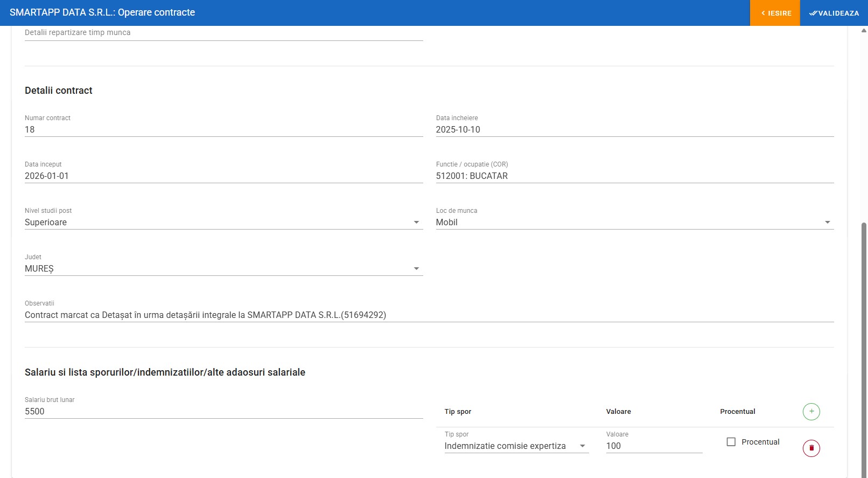Viewport: 868px width, 478px height.
Task: Open the Nivel studii post dropdown
Action: click(223, 223)
